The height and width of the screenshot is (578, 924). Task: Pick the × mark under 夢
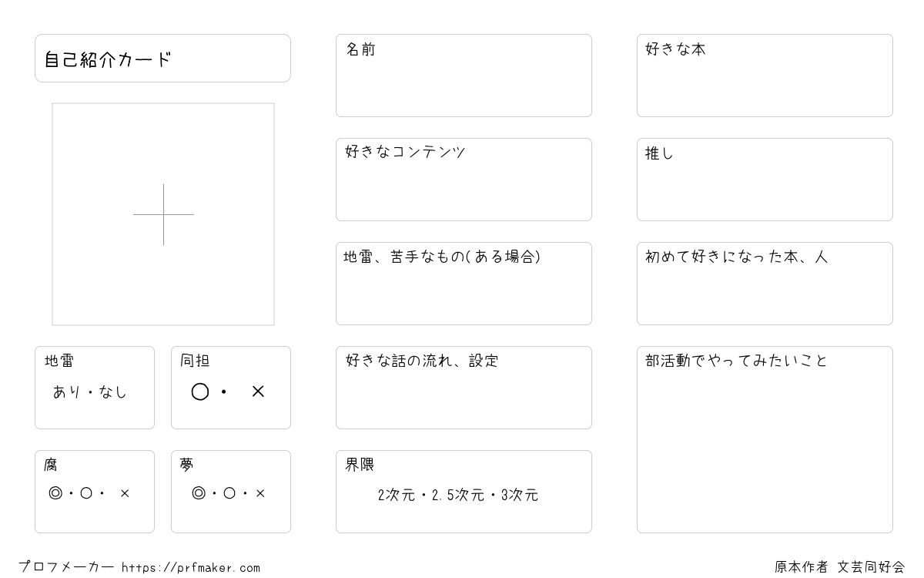[260, 493]
